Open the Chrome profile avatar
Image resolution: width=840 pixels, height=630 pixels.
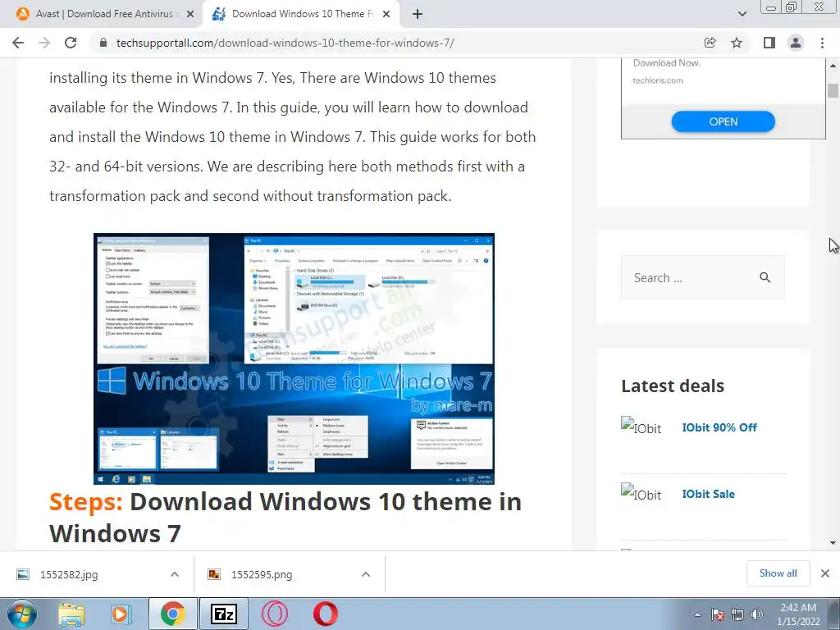tap(796, 43)
